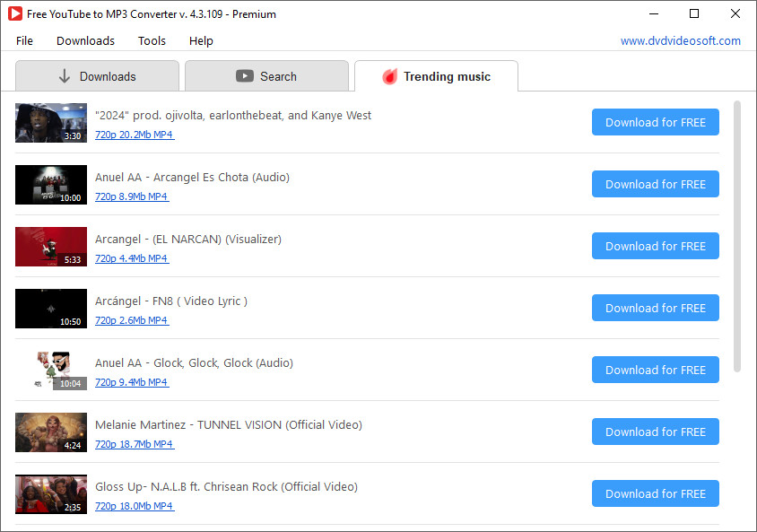
Task: Click the Arcangel Es Chota 10:00 thumbnail
Action: click(51, 185)
